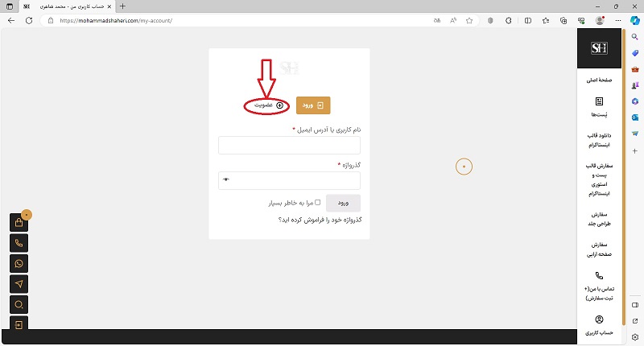Open 'صفحه اصلی' in the sidebar menu
This screenshot has width=644, height=346.
[599, 81]
